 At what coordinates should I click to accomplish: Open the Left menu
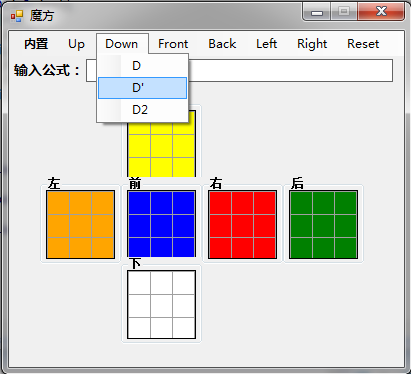(266, 44)
